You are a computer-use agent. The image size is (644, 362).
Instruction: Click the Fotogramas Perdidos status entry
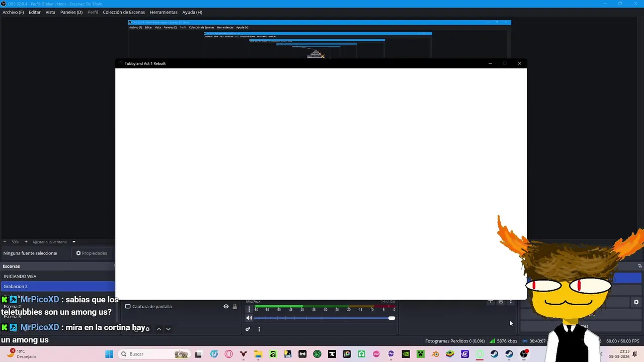tap(455, 341)
